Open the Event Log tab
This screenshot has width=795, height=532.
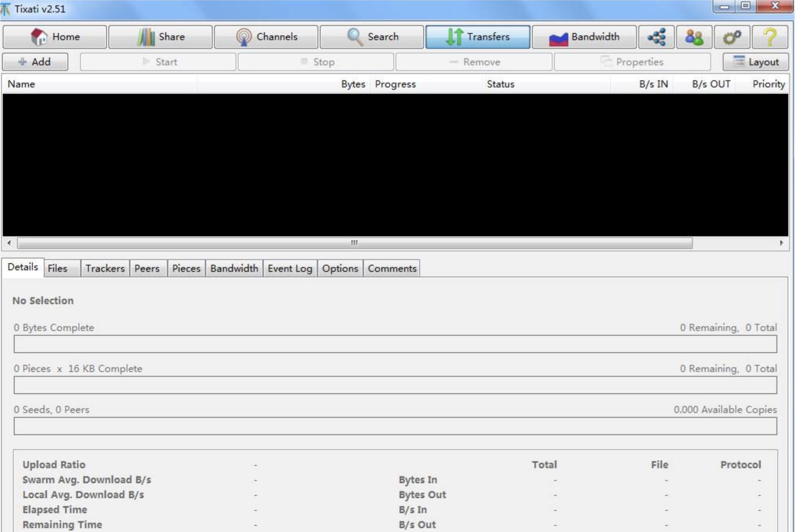click(290, 268)
